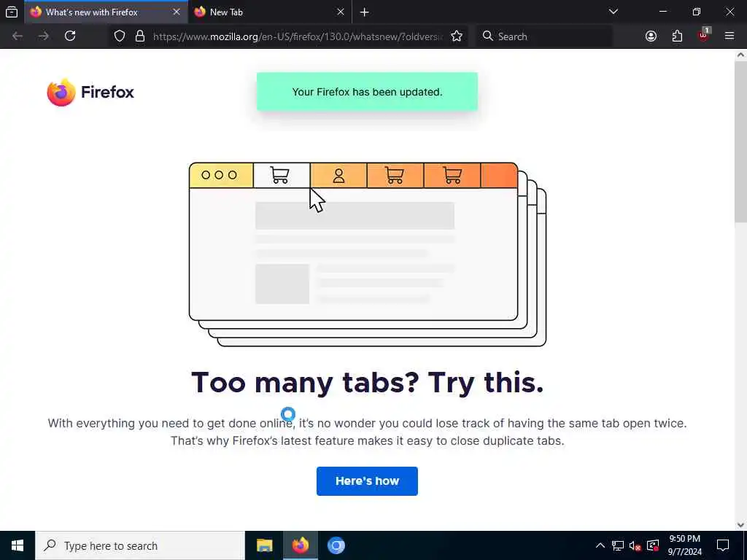Open the Extensions puzzle icon
The height and width of the screenshot is (560, 747).
tap(677, 36)
